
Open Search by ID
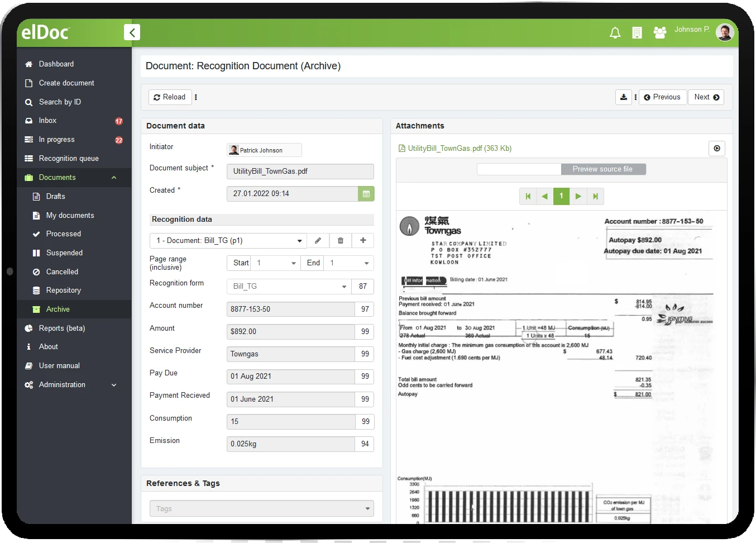click(x=60, y=102)
